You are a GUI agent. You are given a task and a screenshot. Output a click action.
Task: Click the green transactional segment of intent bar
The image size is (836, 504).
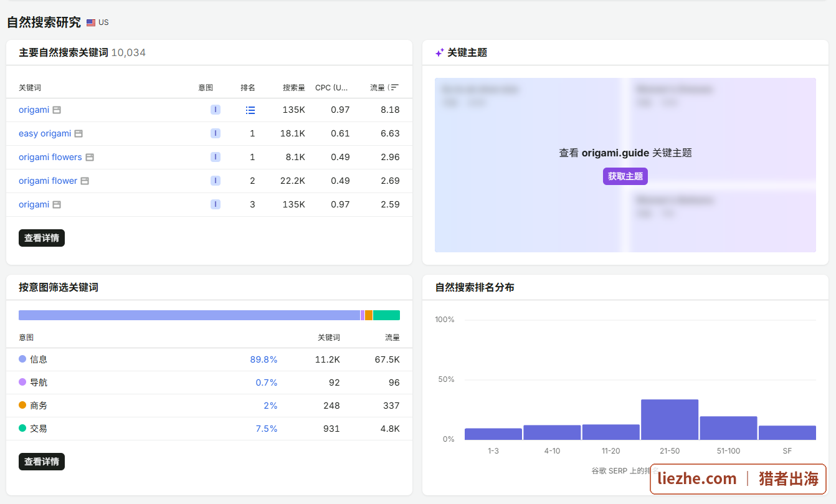click(x=386, y=315)
